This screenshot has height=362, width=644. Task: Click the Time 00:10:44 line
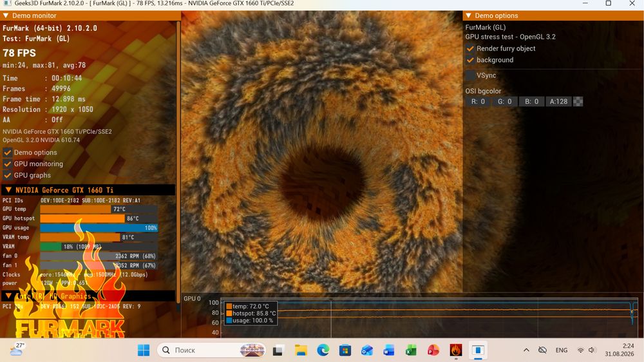(x=43, y=78)
